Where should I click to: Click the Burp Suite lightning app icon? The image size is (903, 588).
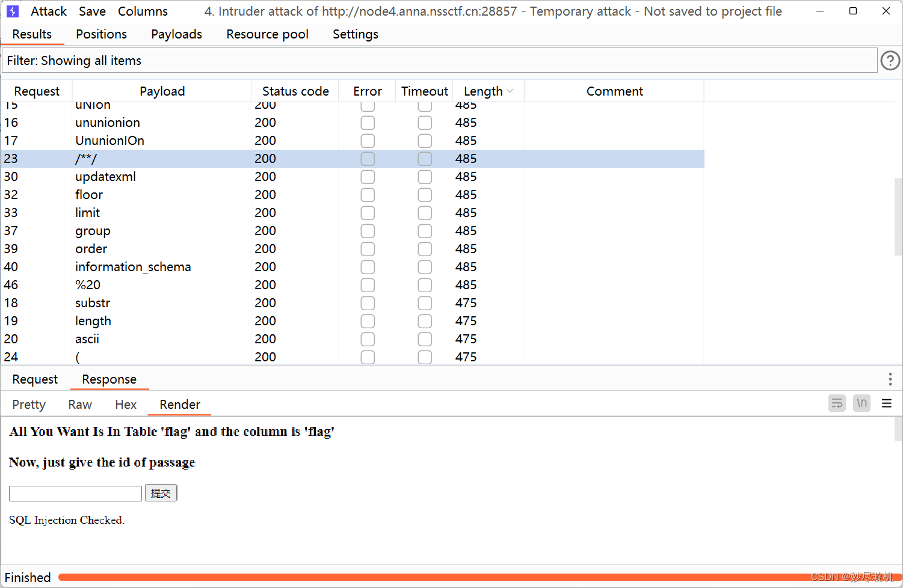pos(13,11)
